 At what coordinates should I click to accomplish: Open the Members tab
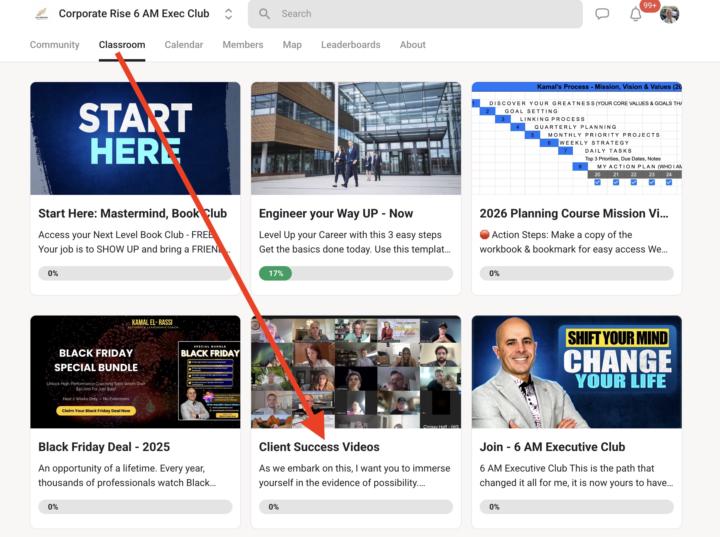243,45
